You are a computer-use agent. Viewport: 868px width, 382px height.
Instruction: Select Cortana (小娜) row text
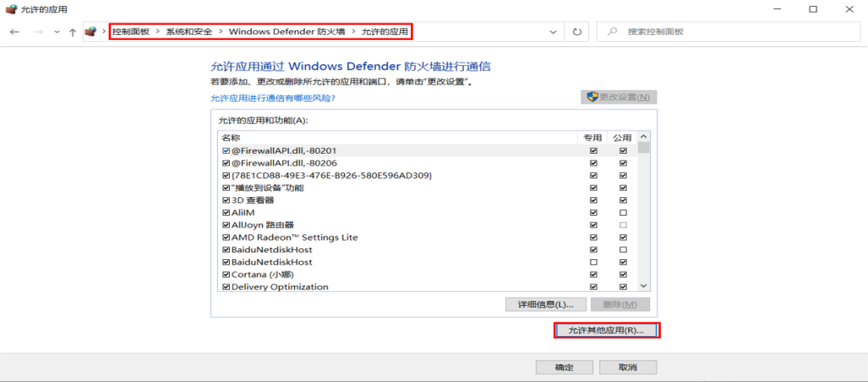coord(264,274)
